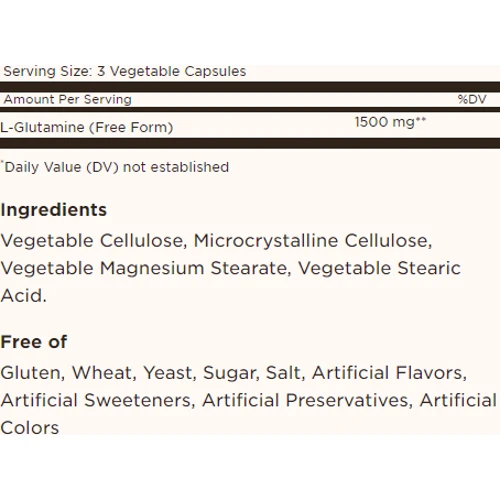Click the %DV column header
Viewport: 500px width, 500px height.
tap(472, 99)
